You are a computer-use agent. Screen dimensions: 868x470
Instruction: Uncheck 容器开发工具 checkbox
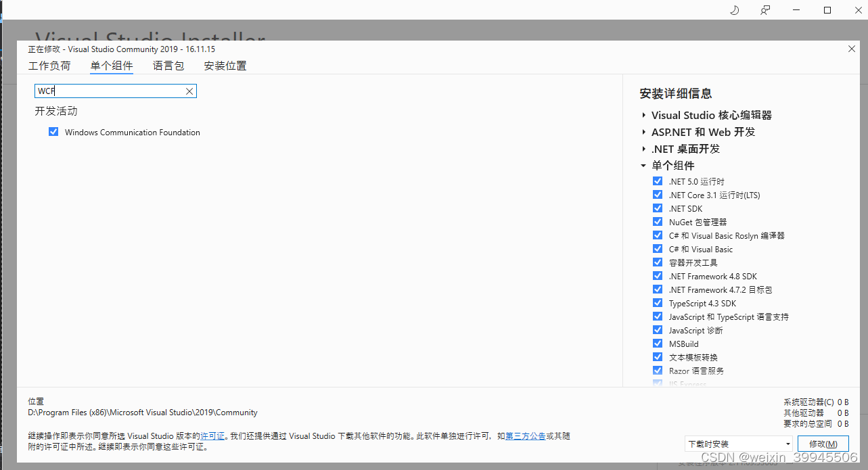658,262
